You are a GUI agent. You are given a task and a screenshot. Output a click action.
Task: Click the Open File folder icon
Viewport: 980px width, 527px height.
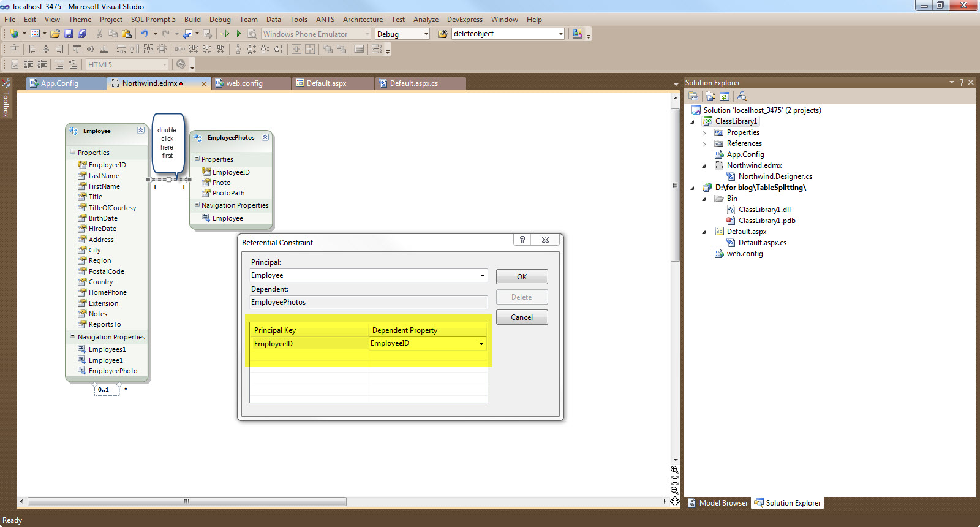[x=55, y=34]
